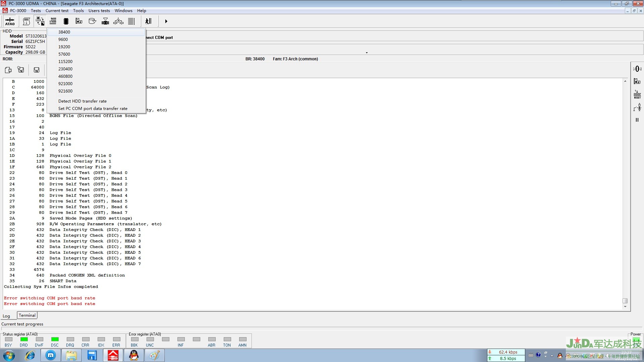Click the log scrollbar down arrow
The width and height of the screenshot is (644, 362).
click(625, 306)
